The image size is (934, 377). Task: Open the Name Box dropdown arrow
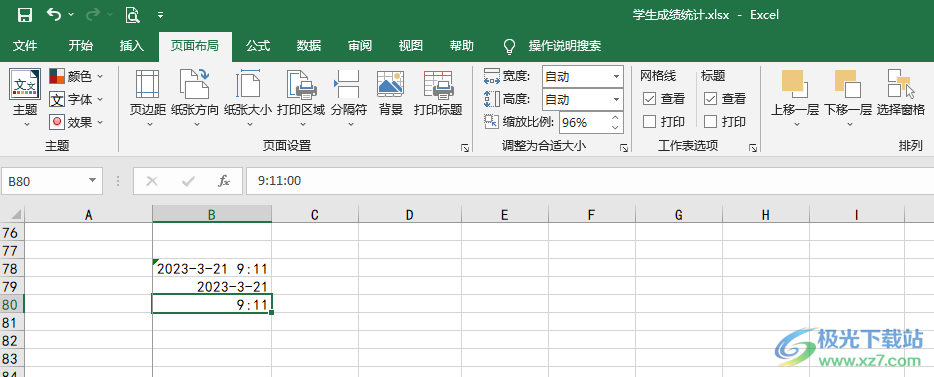[92, 181]
